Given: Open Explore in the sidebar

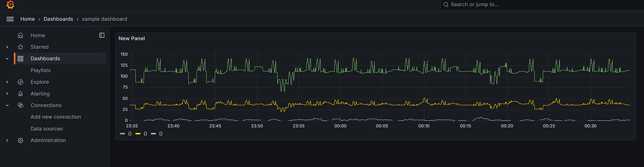Looking at the screenshot, I should pyautogui.click(x=40, y=82).
